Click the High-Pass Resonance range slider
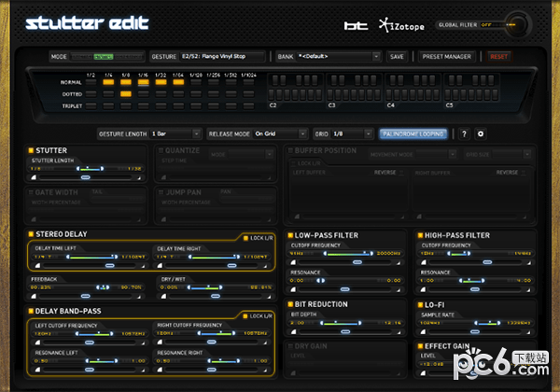Screen dimensions: 560x392 [471, 280]
